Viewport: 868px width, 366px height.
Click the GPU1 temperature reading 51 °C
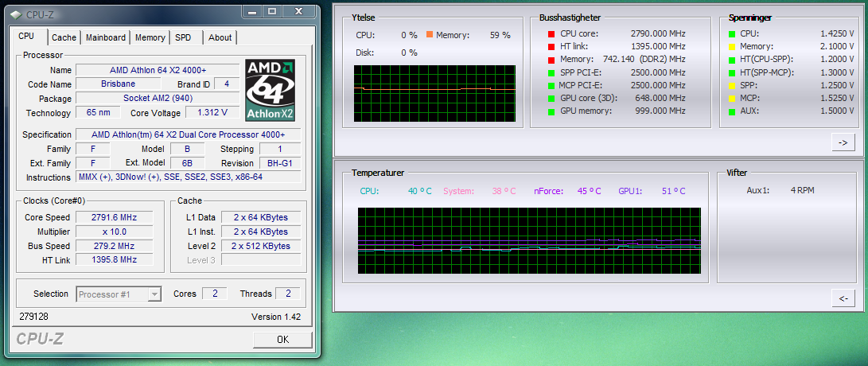pos(673,192)
